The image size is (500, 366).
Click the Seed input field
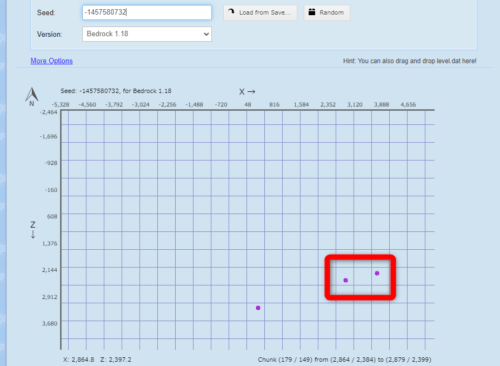(x=147, y=12)
